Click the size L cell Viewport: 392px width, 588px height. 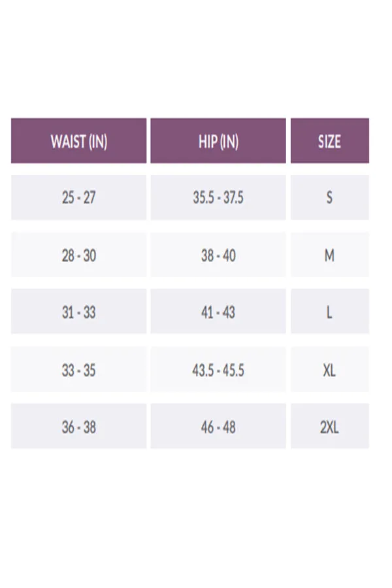(x=330, y=311)
